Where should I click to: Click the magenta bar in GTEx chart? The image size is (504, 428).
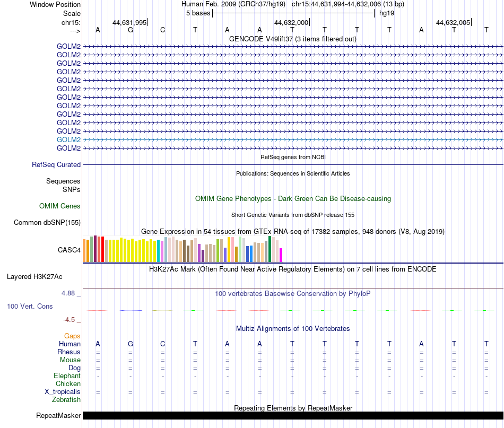281,255
